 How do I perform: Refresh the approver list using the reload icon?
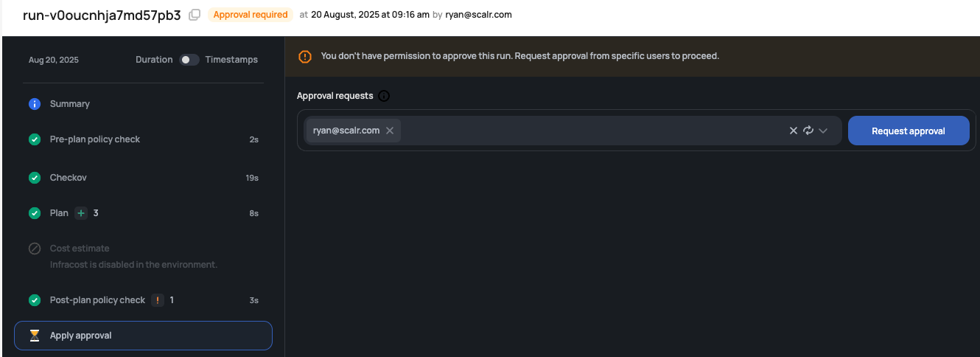pos(808,131)
